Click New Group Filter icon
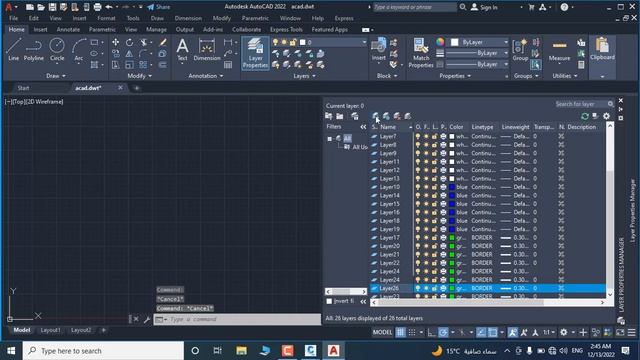The height and width of the screenshot is (360, 640). pyautogui.click(x=340, y=116)
